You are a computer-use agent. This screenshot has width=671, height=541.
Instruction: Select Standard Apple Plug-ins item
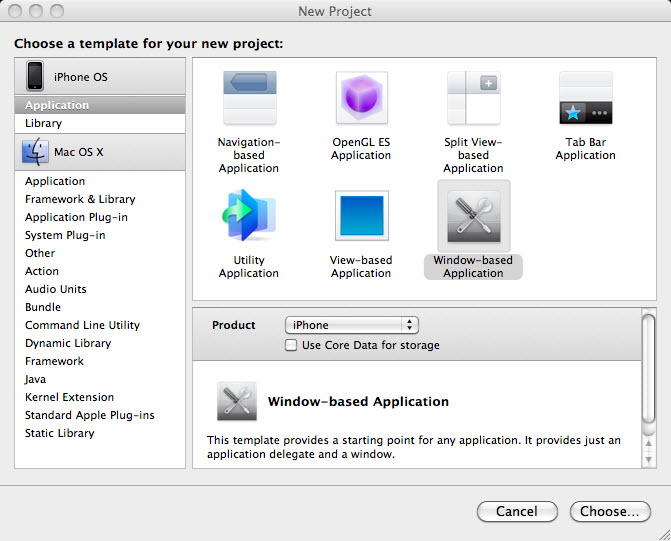(100, 415)
